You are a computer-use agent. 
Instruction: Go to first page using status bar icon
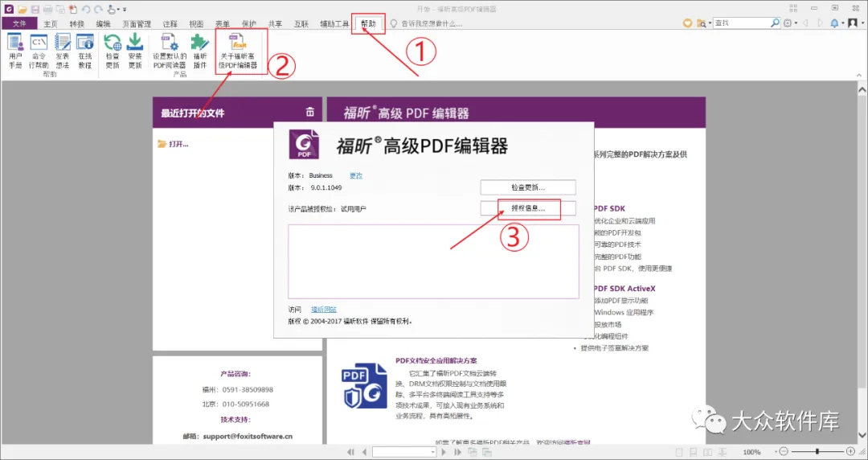(350, 452)
